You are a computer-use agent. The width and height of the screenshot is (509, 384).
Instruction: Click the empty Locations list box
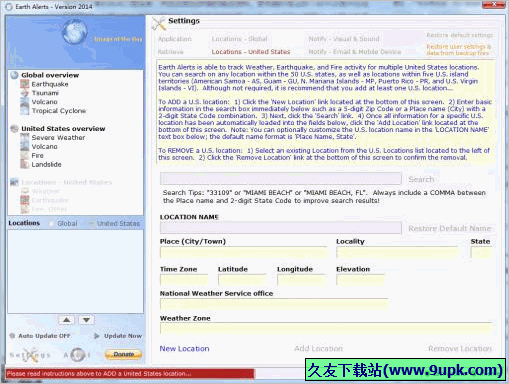[76, 271]
